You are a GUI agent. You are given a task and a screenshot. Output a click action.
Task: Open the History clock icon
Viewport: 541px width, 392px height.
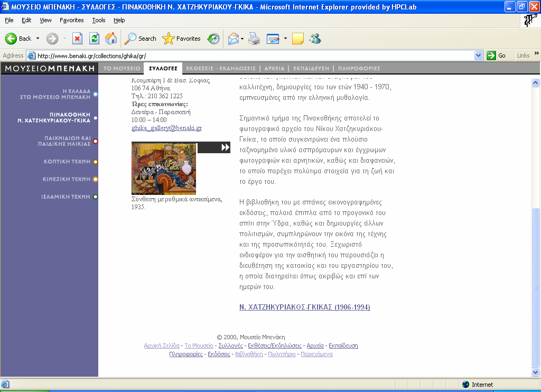[x=213, y=39]
